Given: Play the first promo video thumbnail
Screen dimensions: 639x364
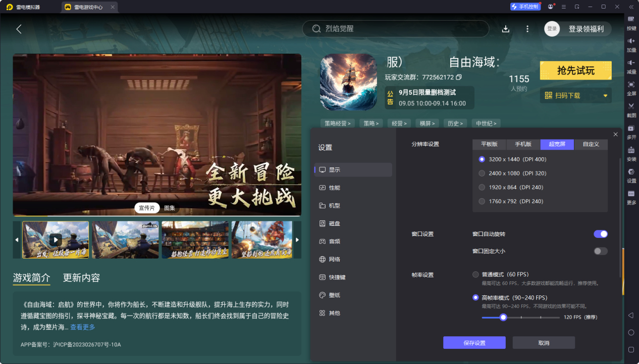Looking at the screenshot, I should tap(56, 240).
